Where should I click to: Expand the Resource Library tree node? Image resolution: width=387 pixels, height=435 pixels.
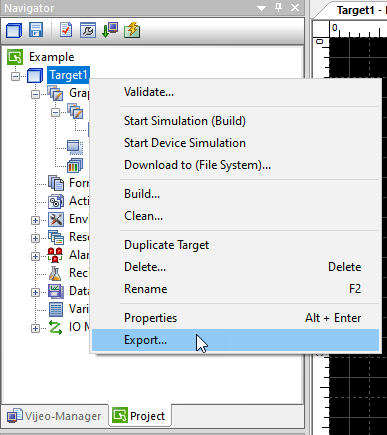tap(35, 238)
